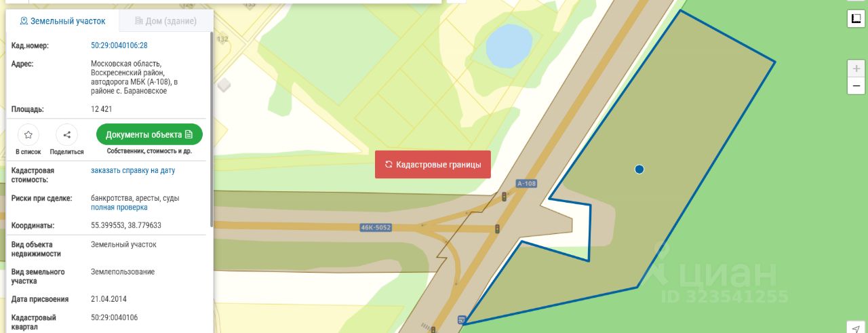Activate the ruler measurement tool on map

[856, 19]
